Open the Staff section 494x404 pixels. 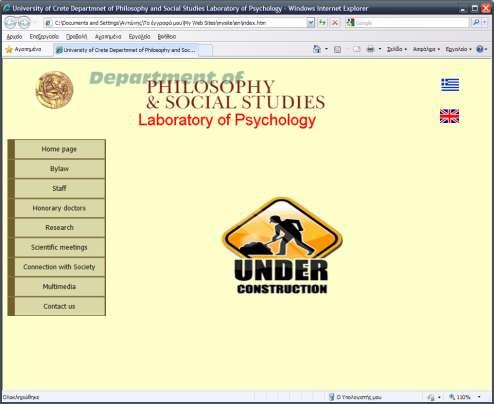(59, 188)
